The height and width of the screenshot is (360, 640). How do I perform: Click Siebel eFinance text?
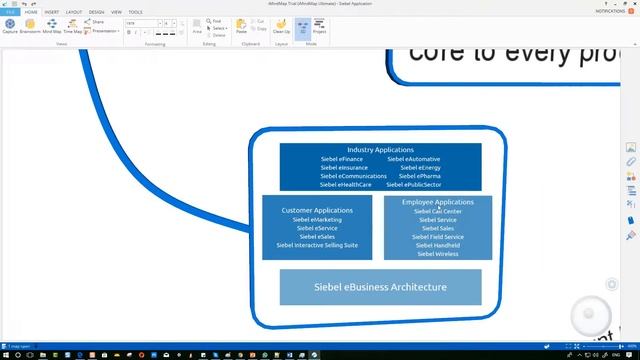coord(342,159)
